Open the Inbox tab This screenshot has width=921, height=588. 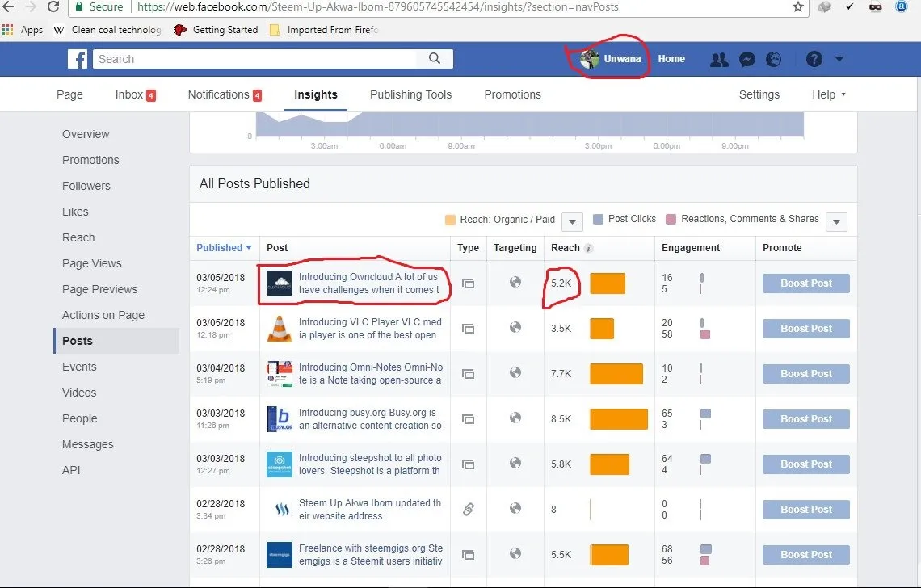coord(135,94)
